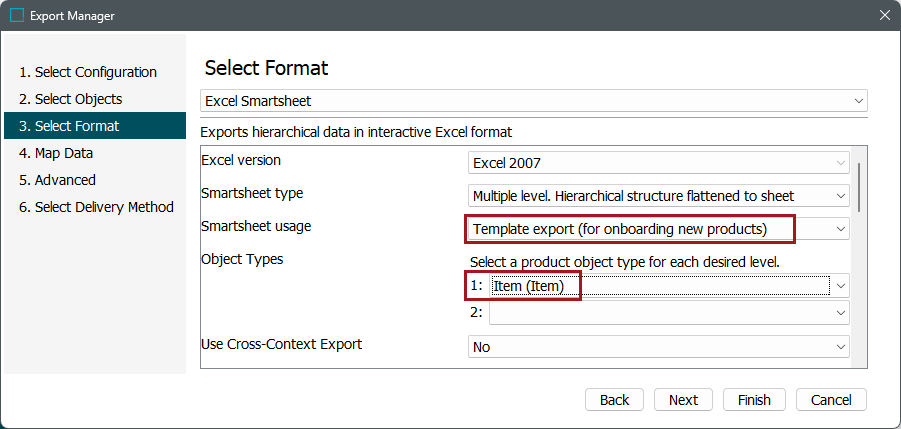Image resolution: width=901 pixels, height=429 pixels.
Task: Click the Back button
Action: point(614,400)
